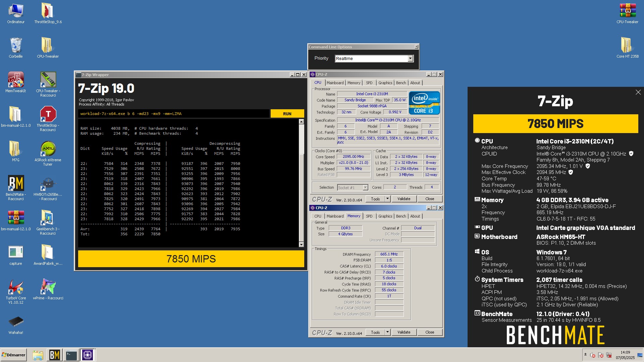This screenshot has width=644, height=362.
Task: Open the Démarrer start menu
Action: [13, 355]
